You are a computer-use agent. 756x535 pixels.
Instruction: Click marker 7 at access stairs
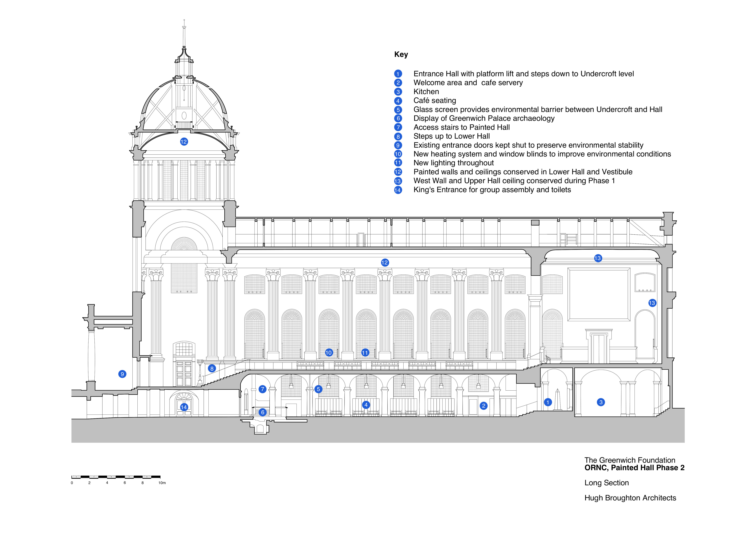(x=262, y=389)
